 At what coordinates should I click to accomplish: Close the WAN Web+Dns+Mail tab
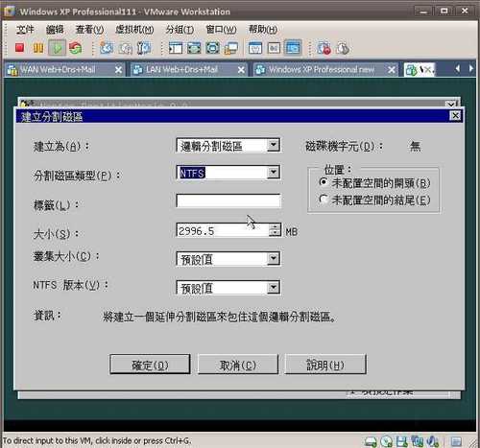pyautogui.click(x=118, y=70)
